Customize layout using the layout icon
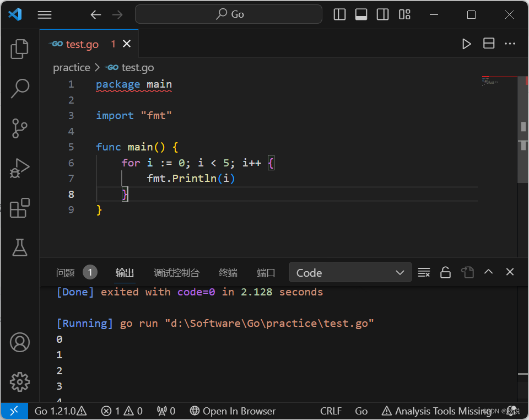529x420 pixels. coord(404,14)
